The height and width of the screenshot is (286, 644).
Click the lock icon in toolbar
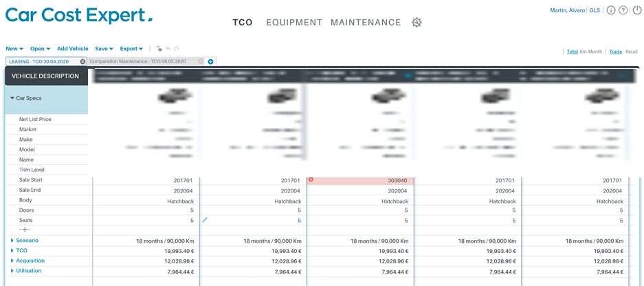[x=159, y=49]
